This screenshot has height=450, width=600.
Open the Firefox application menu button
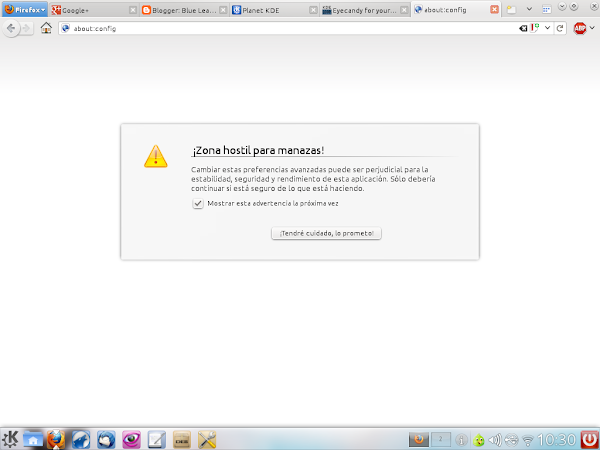coord(24,10)
